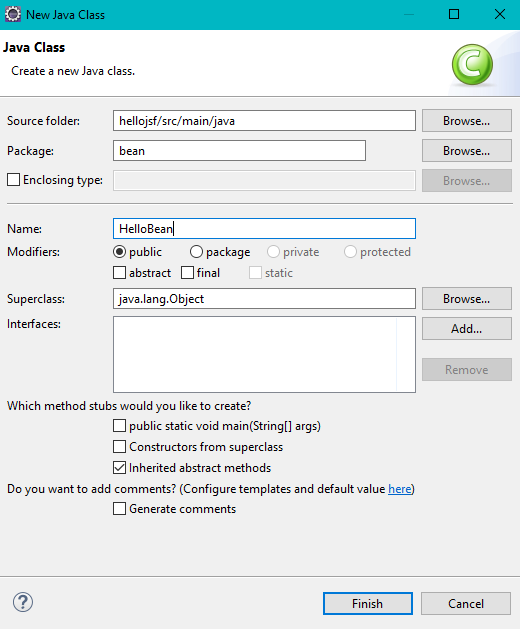Toggle the Generate comments checkbox
This screenshot has width=520, height=629.
point(120,509)
